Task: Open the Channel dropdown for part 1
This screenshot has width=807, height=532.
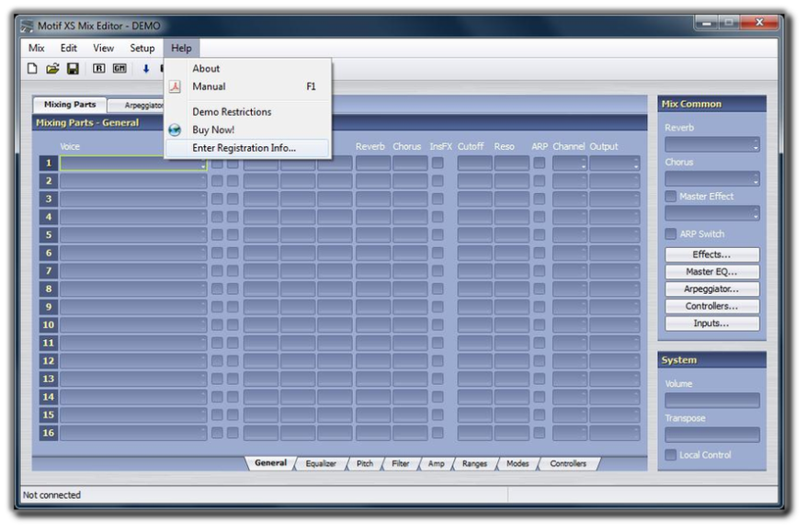Action: 570,164
